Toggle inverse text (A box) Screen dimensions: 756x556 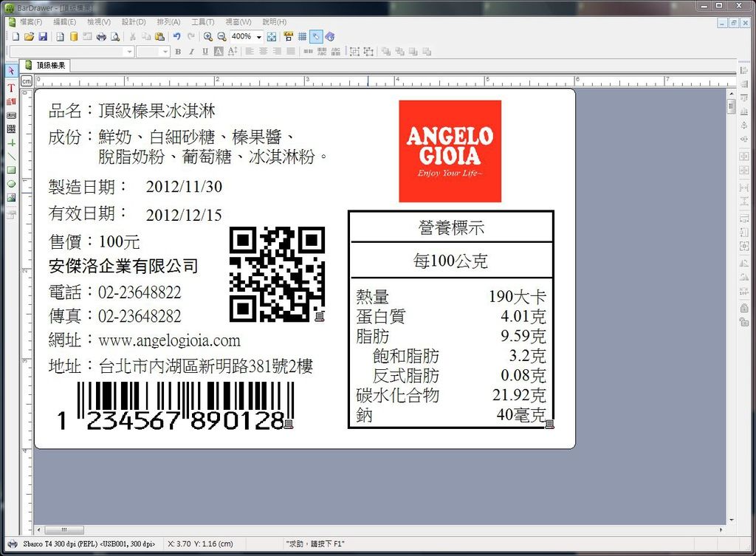[x=219, y=52]
